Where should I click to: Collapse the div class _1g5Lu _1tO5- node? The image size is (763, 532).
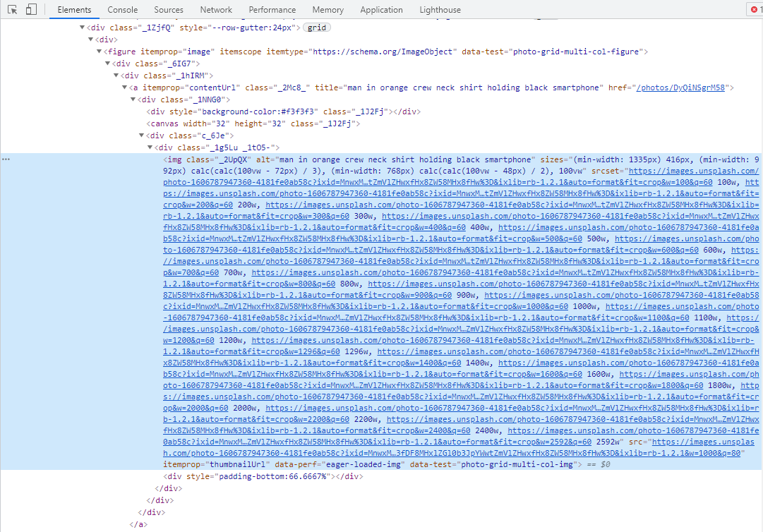pyautogui.click(x=150, y=147)
